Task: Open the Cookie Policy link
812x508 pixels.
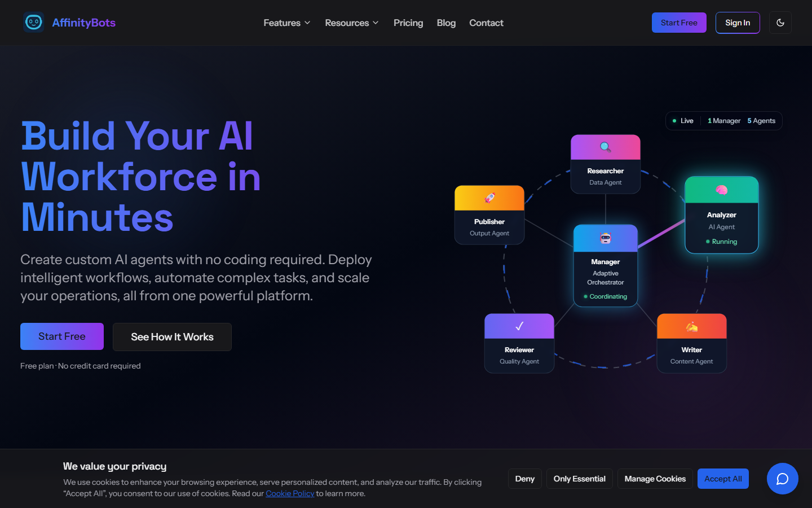Action: (290, 493)
